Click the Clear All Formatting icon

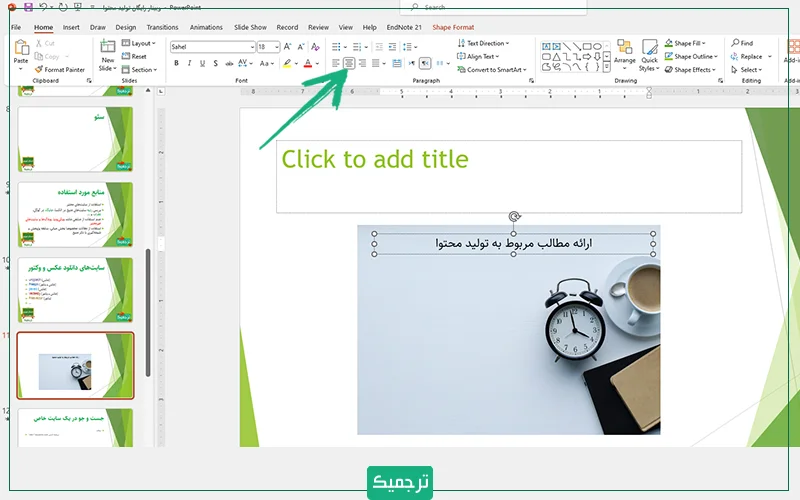315,46
